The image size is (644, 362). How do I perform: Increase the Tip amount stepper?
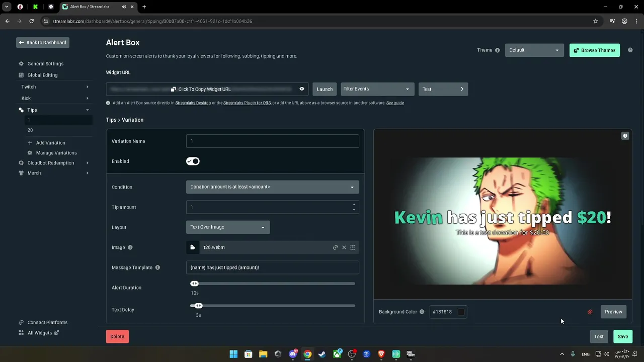pos(354,205)
